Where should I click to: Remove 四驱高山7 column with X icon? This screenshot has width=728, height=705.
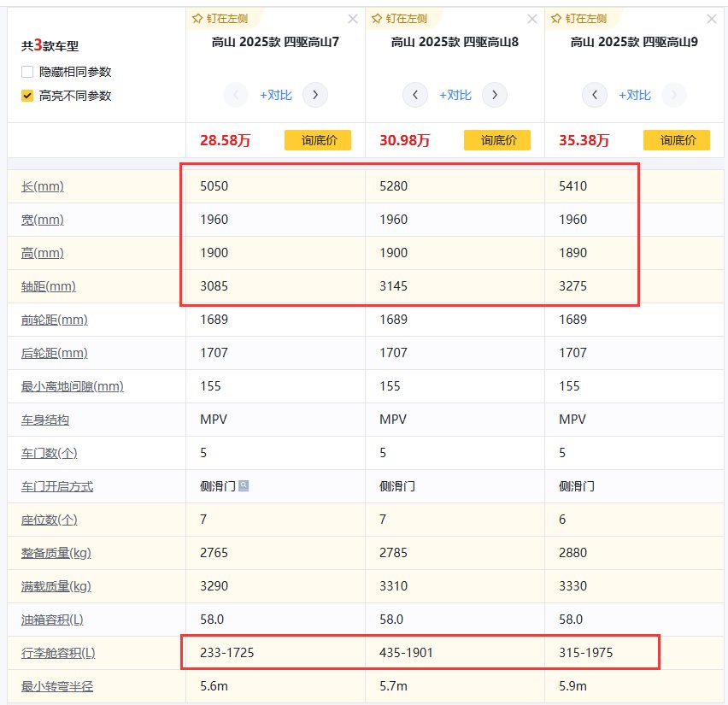pos(353,19)
